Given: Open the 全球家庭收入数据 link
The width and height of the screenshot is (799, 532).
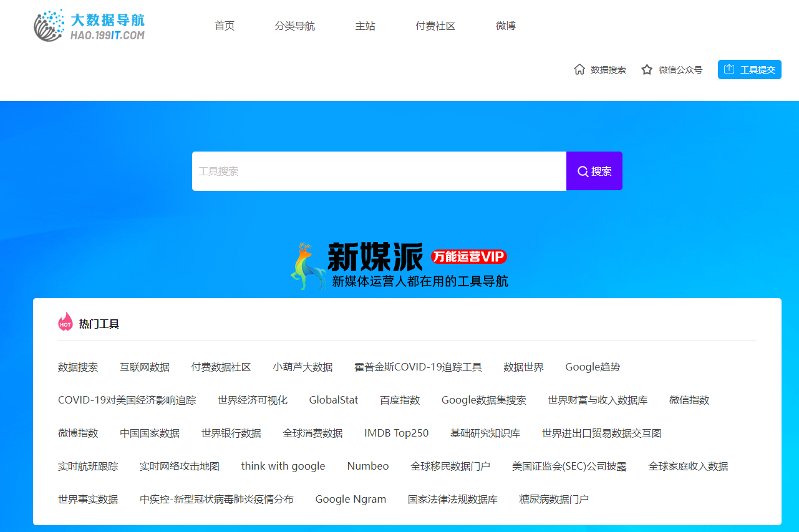Looking at the screenshot, I should click(x=688, y=467).
